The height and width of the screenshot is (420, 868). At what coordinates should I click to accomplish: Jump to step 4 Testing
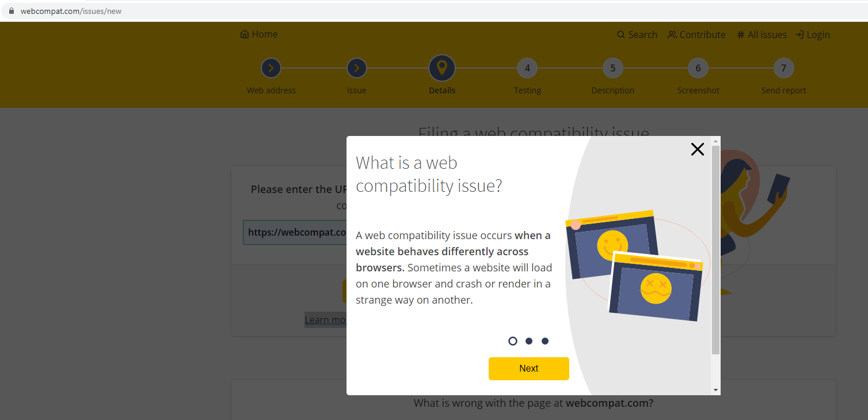pyautogui.click(x=527, y=67)
